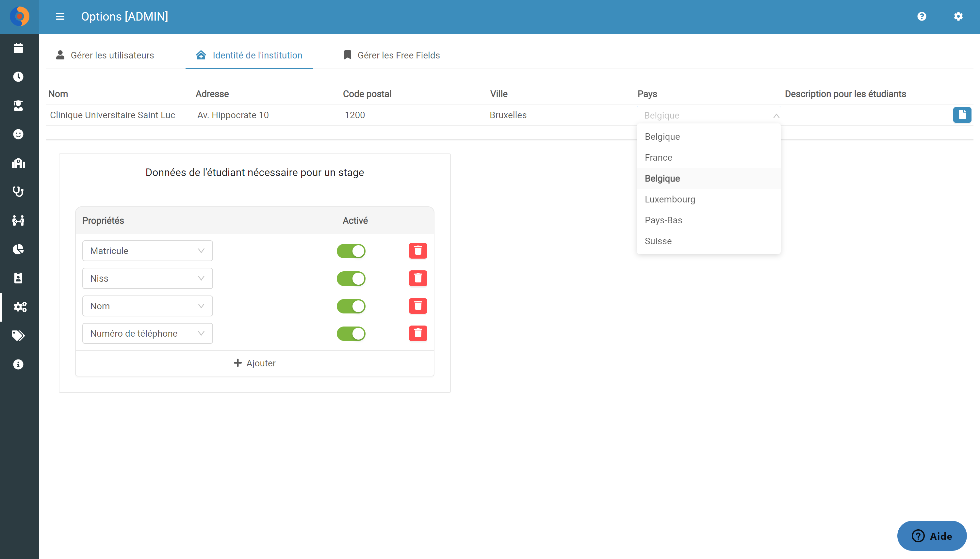Screen dimensions: 980x559
Task: Choose Suisse in the country list
Action: tap(709, 241)
